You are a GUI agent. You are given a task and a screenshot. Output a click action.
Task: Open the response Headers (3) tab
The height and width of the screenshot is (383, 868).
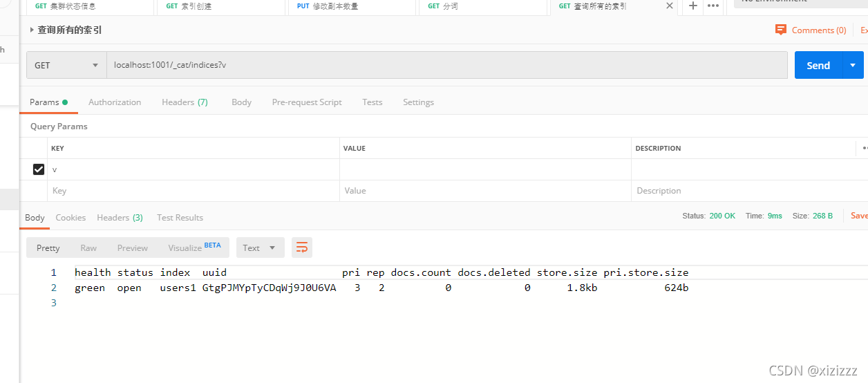click(x=120, y=217)
